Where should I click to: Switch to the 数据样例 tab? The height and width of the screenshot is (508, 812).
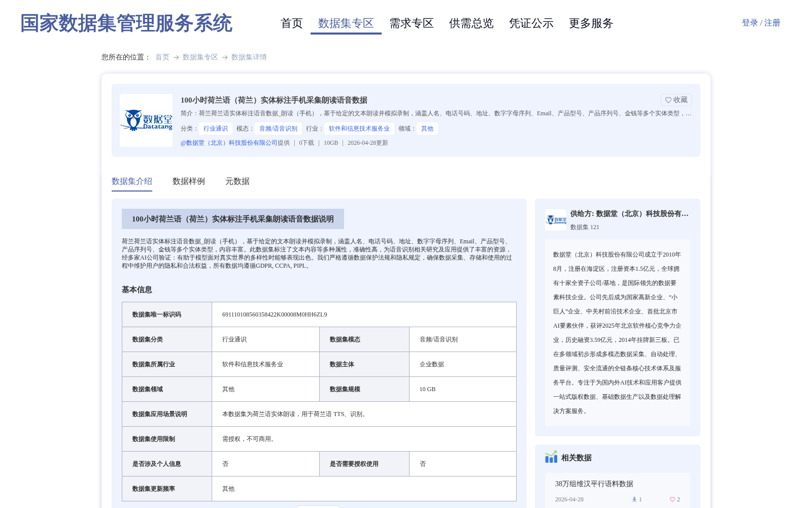point(189,181)
